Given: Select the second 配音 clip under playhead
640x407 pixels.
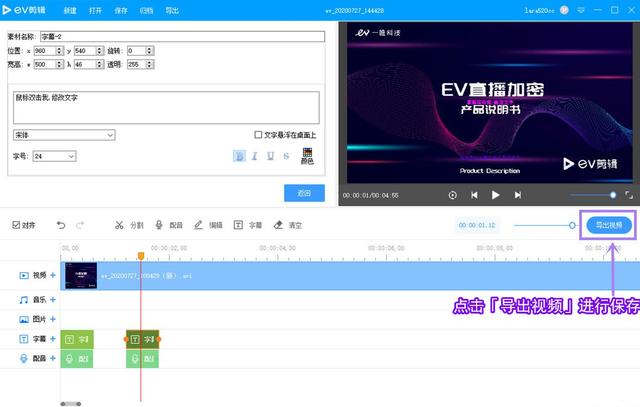Looking at the screenshot, I should coord(142,359).
